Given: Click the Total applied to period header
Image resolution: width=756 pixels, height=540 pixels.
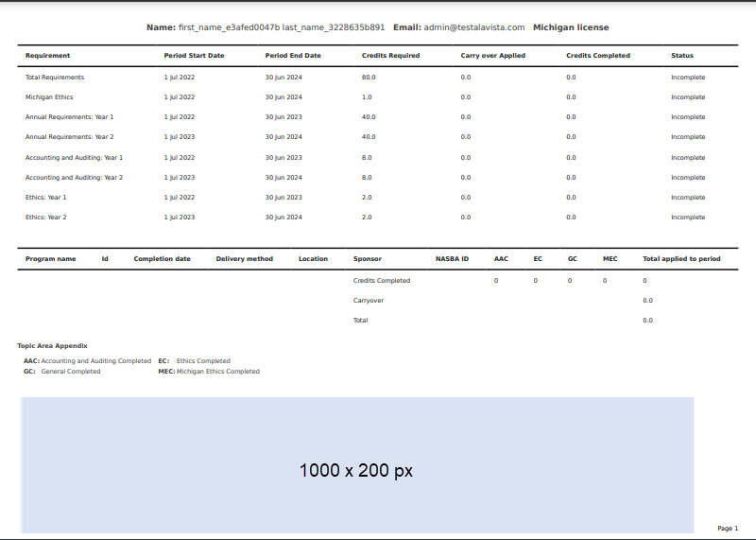Looking at the screenshot, I should [681, 259].
